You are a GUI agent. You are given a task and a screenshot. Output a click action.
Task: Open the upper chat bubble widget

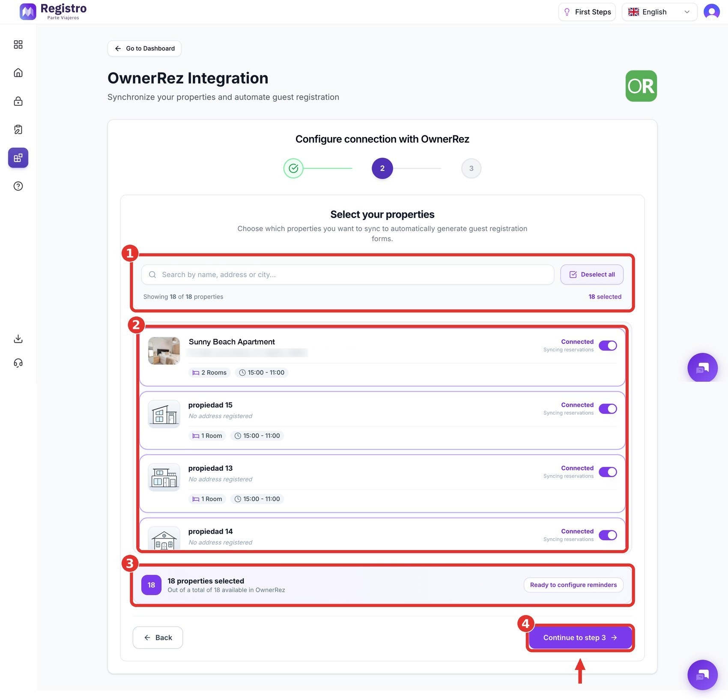tap(702, 368)
